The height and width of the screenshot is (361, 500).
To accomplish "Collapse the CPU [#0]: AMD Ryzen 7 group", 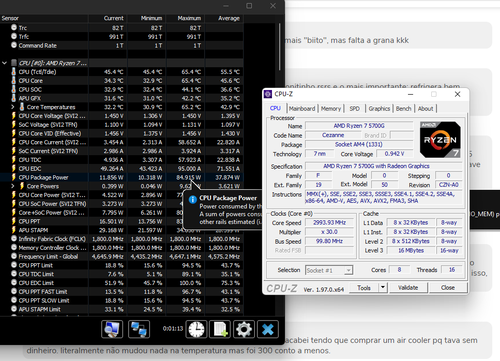I will [x=4, y=63].
